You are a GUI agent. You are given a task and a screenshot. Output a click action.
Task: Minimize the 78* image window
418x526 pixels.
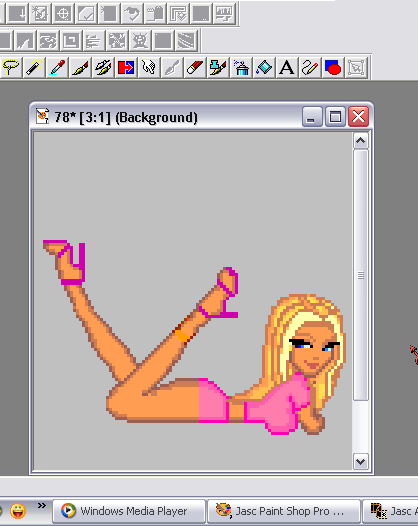(312, 117)
